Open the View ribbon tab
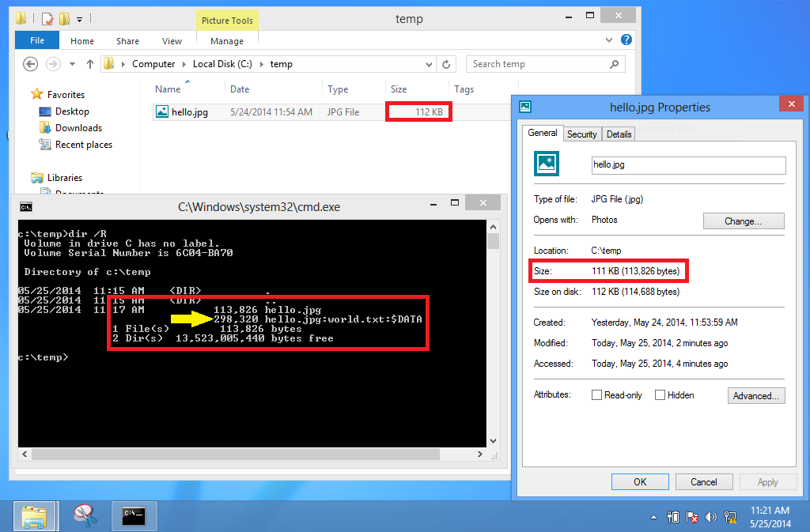Screen dimensions: 810x532 pyautogui.click(x=172, y=41)
